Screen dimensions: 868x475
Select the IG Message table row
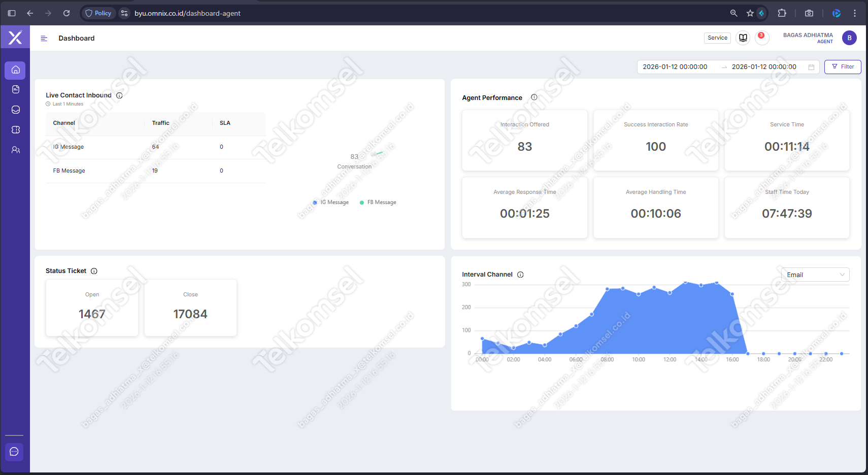(x=156, y=147)
